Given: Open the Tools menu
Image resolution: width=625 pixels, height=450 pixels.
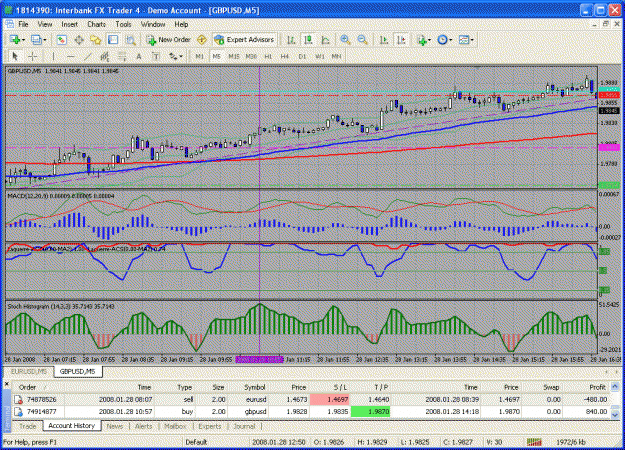Looking at the screenshot, I should (x=123, y=24).
